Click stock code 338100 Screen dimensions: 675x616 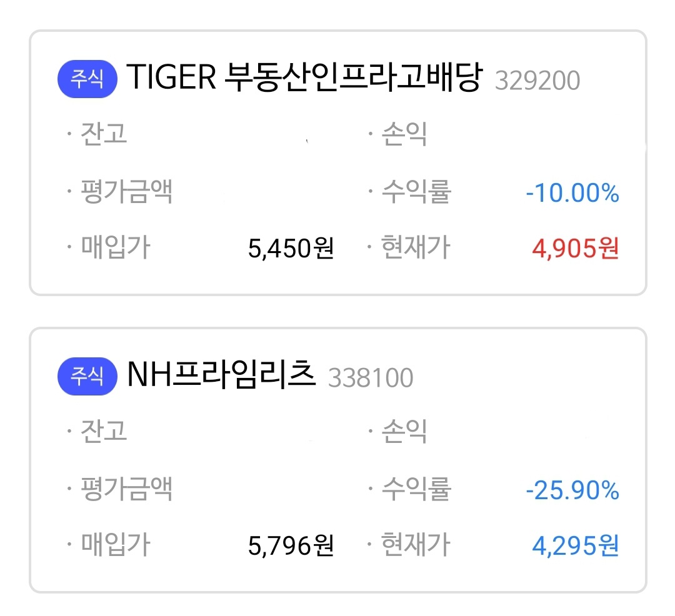pyautogui.click(x=371, y=378)
